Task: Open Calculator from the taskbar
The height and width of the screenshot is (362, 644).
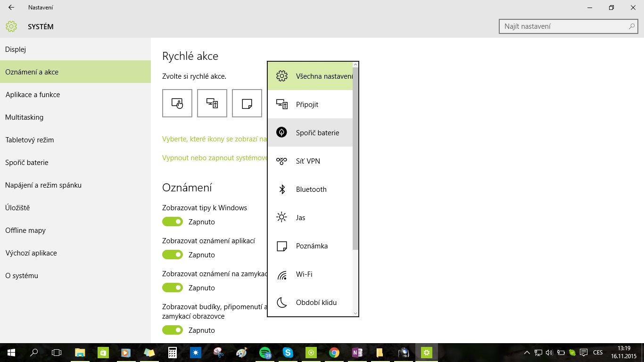Action: click(x=173, y=352)
